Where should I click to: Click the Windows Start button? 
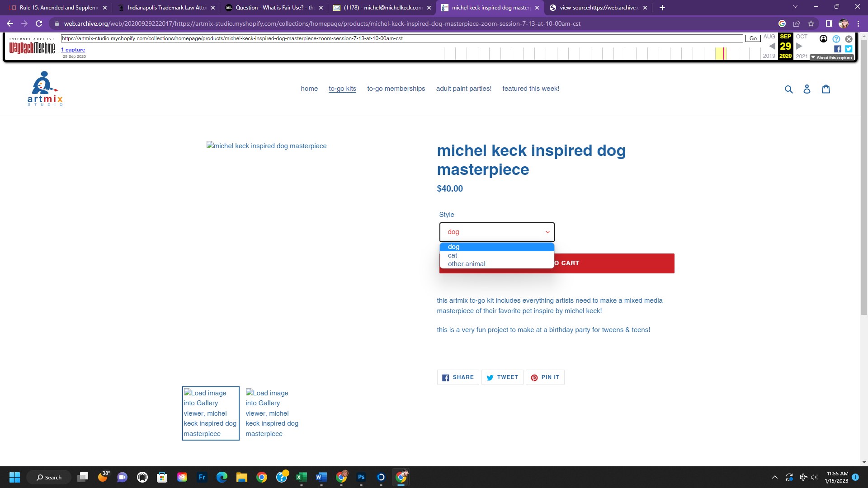click(x=15, y=477)
